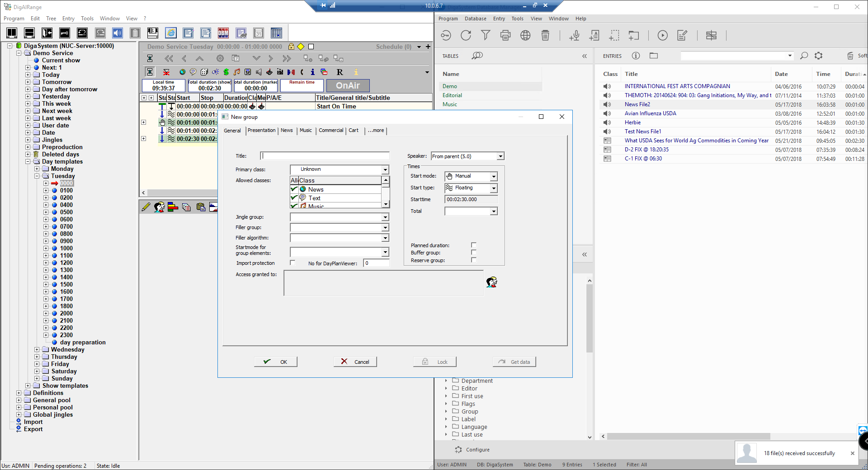This screenshot has height=470, width=868.
Task: Open the Start mode dropdown
Action: click(x=494, y=176)
